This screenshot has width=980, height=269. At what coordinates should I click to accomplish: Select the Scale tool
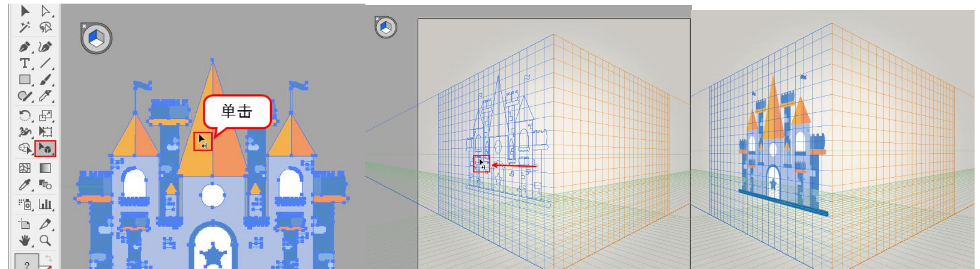[46, 115]
